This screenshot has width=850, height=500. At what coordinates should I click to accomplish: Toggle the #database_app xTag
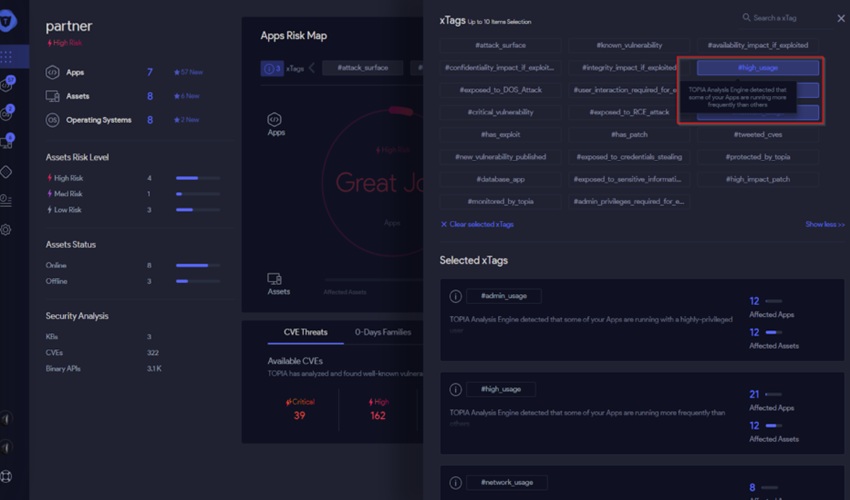coord(500,179)
